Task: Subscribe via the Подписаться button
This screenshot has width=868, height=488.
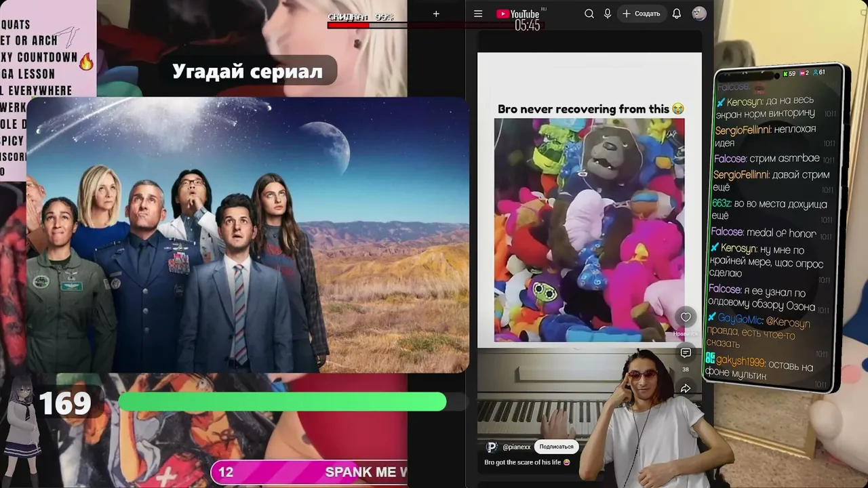Action: 556,447
